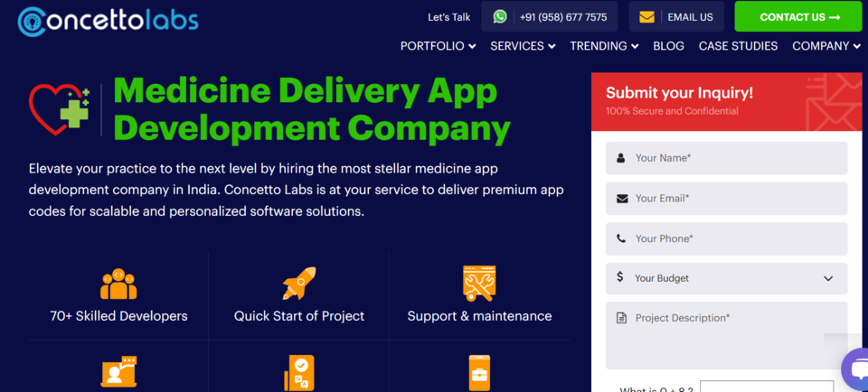This screenshot has height=392, width=868.
Task: Expand the Services menu
Action: [523, 46]
